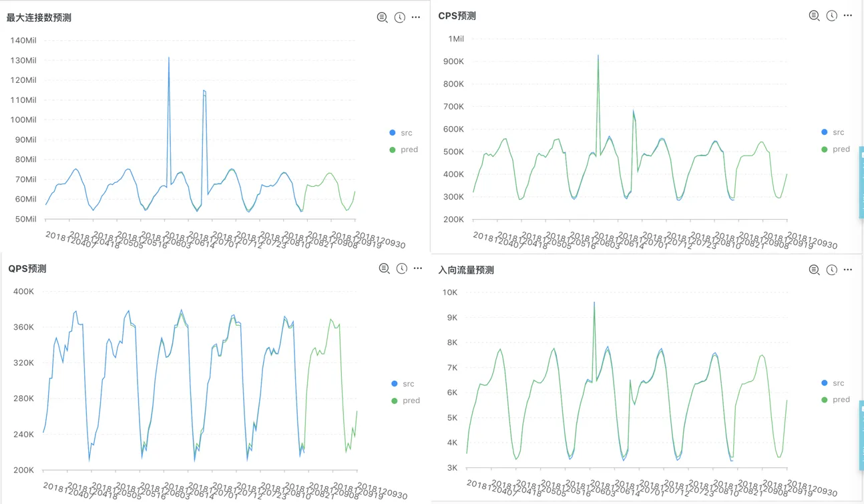The height and width of the screenshot is (504, 864).
Task: Open the magnifier icon on QPS预测 panel
Action: 385,268
